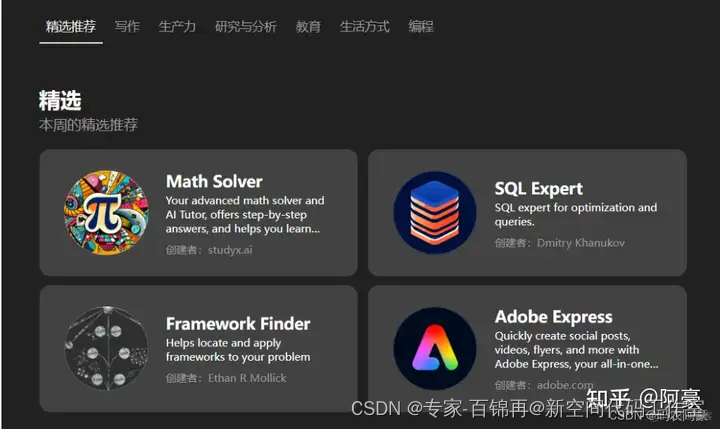Screen dimensions: 720x429
Task: Open the Adobe Express title
Action: pyautogui.click(x=553, y=317)
